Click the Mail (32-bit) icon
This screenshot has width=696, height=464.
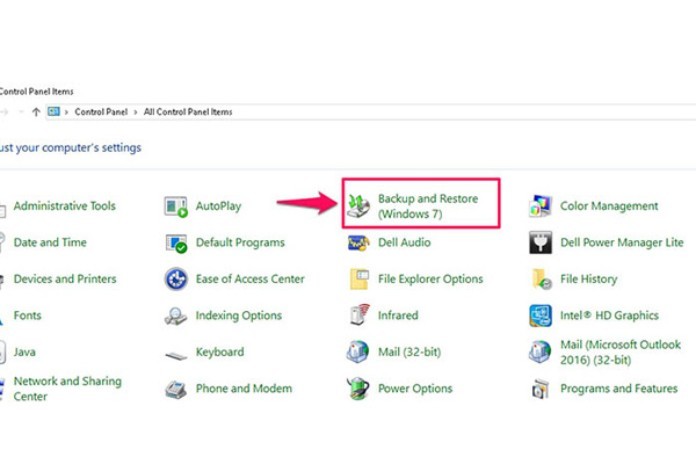coord(358,352)
